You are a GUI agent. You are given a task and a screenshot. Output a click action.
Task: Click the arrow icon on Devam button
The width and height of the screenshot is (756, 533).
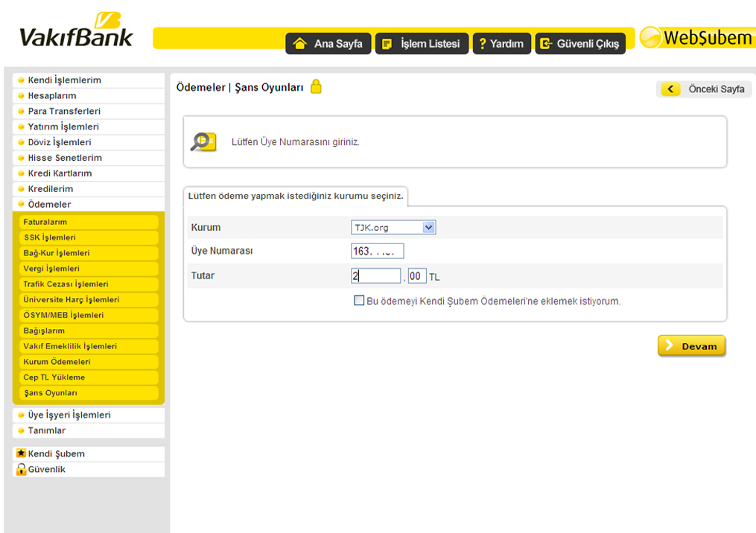click(x=669, y=345)
